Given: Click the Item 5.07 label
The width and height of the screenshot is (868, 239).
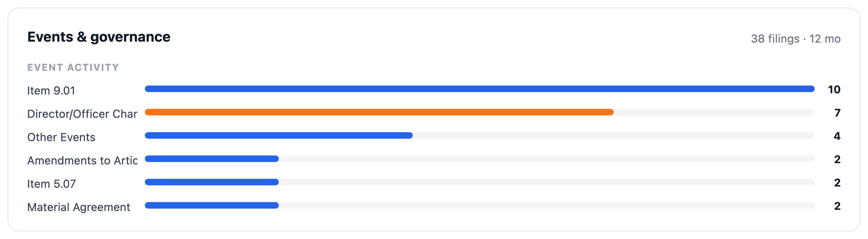Looking at the screenshot, I should (x=51, y=184).
